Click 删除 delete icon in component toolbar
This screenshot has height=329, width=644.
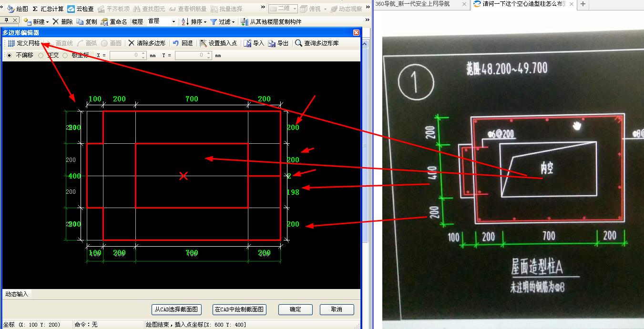click(x=56, y=21)
